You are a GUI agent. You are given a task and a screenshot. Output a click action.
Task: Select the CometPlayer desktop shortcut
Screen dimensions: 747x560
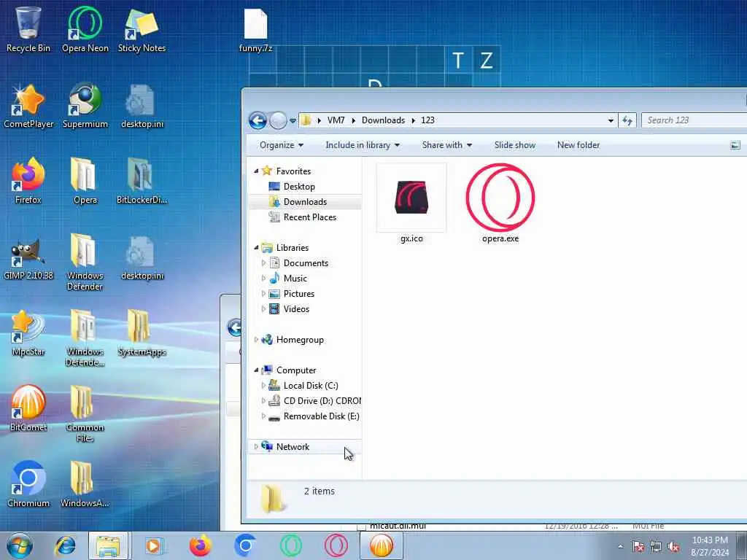point(28,106)
